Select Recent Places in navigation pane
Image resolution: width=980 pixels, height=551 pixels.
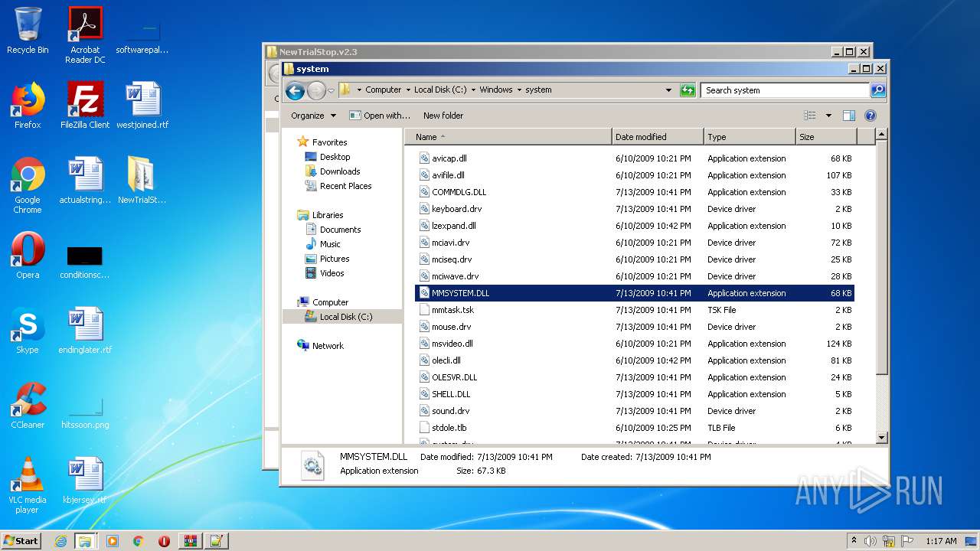[345, 186]
